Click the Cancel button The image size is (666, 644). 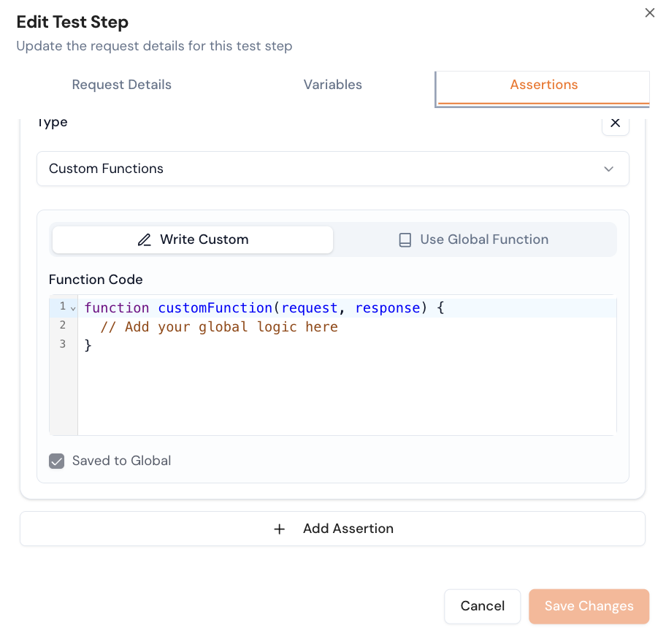[x=482, y=606]
